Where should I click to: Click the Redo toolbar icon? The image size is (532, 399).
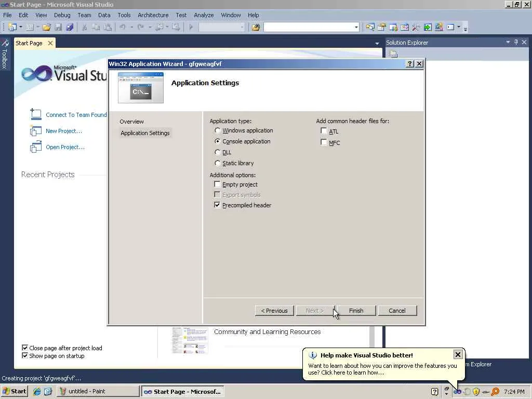[x=141, y=27]
